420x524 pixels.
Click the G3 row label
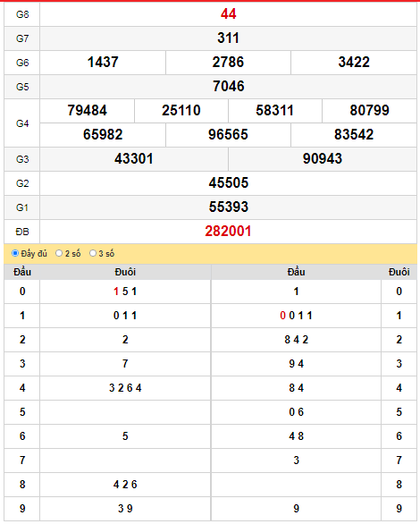22,159
